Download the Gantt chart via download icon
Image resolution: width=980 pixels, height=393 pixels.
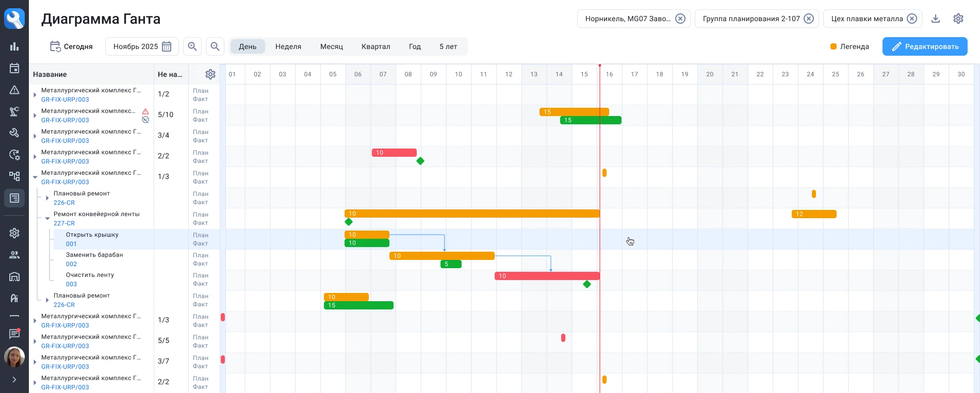tap(936, 19)
